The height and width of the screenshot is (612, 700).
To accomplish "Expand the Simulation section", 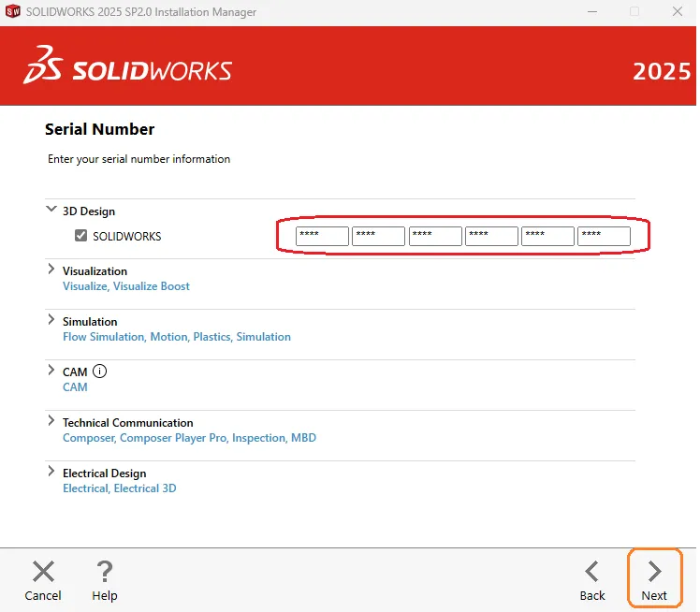I will 51,319.
